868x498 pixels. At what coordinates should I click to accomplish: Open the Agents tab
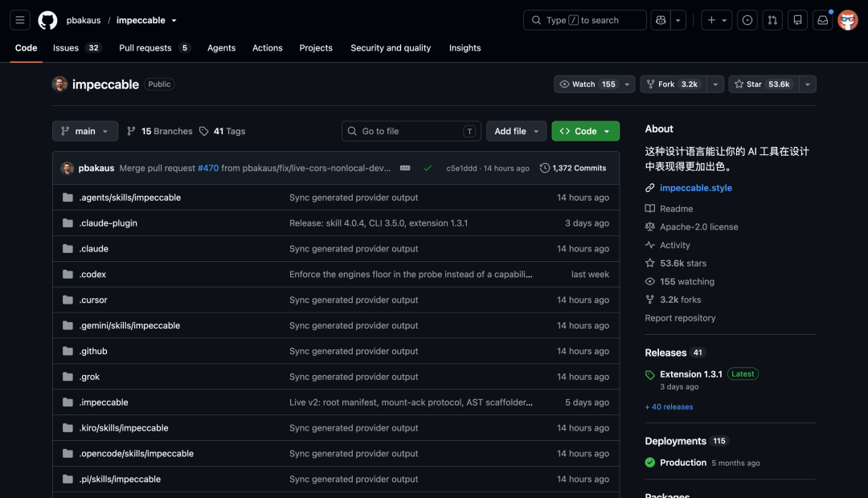click(222, 48)
